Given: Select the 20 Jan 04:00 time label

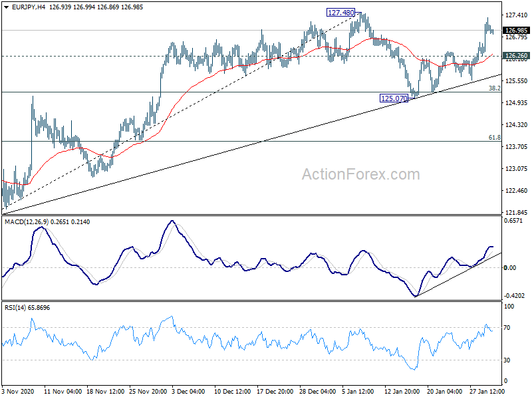Looking at the screenshot, I should (x=444, y=391).
